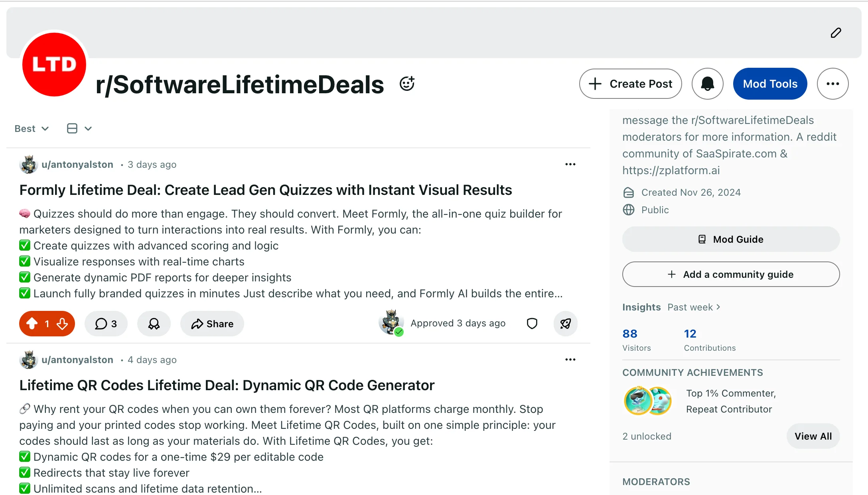Downvote the Formly Lifetime Deal post
Viewport: 868px width, 495px height.
tap(62, 324)
